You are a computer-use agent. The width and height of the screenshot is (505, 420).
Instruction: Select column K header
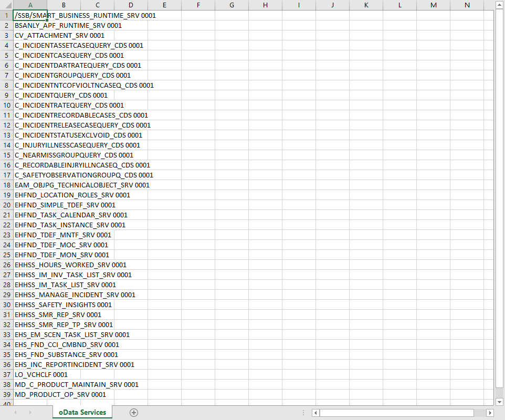coord(366,5)
